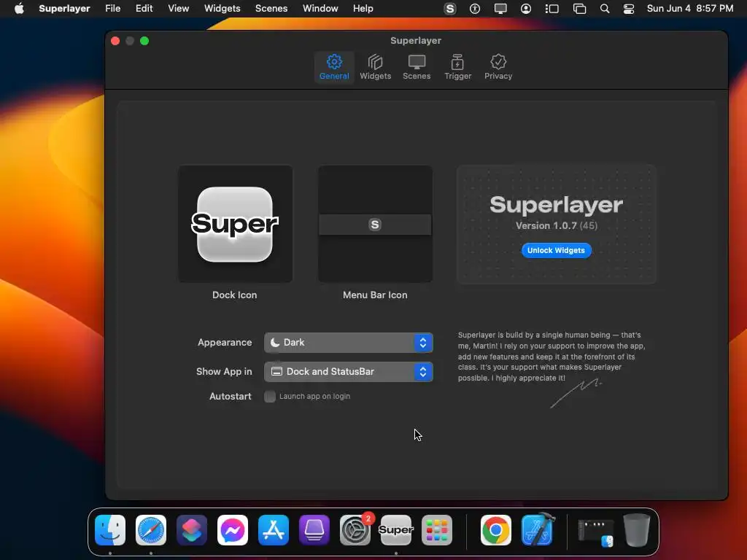Select the Menu Bar Icon preview thumbnail
The width and height of the screenshot is (747, 560).
[376, 224]
